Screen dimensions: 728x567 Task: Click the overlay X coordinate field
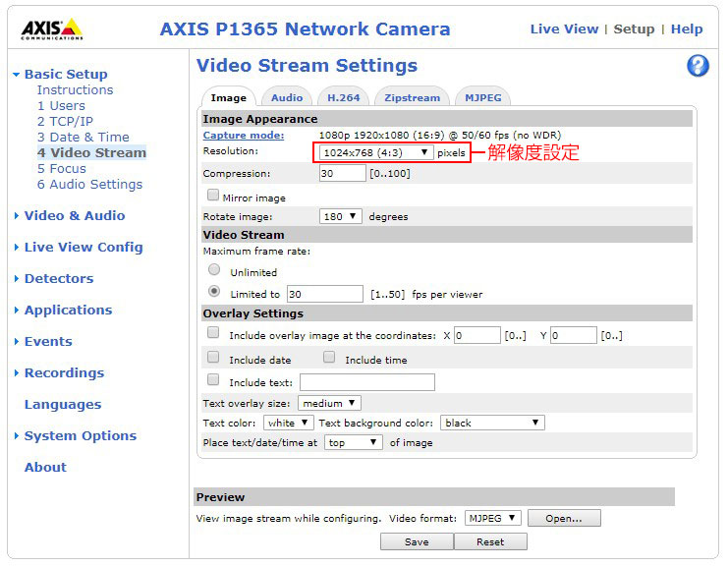[477, 335]
